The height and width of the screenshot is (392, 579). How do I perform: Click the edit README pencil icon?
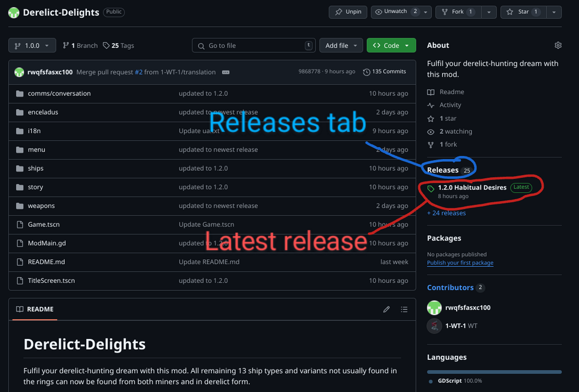click(x=387, y=310)
